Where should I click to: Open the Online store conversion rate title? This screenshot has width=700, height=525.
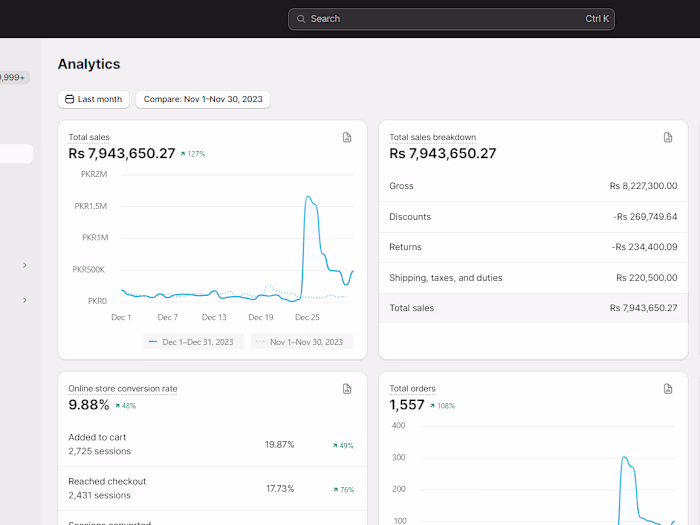(x=123, y=389)
